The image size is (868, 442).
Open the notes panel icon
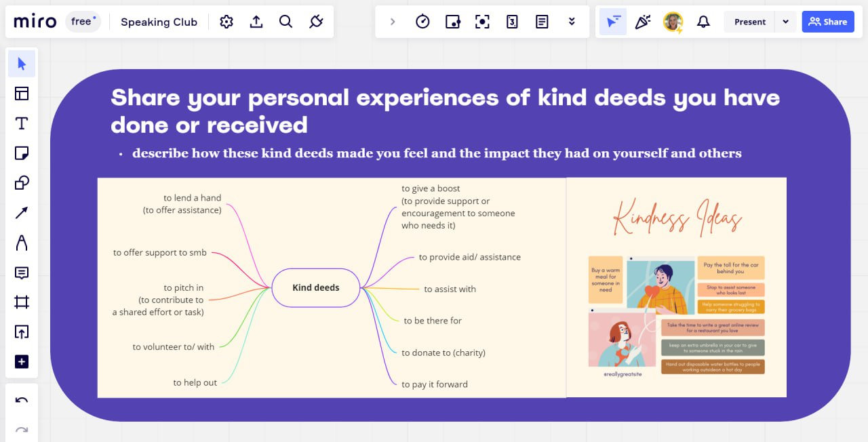click(x=542, y=22)
